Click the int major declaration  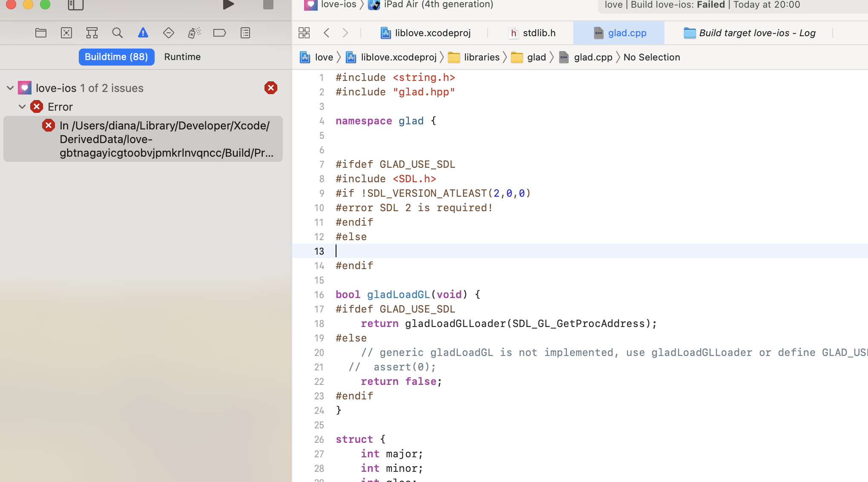point(392,454)
